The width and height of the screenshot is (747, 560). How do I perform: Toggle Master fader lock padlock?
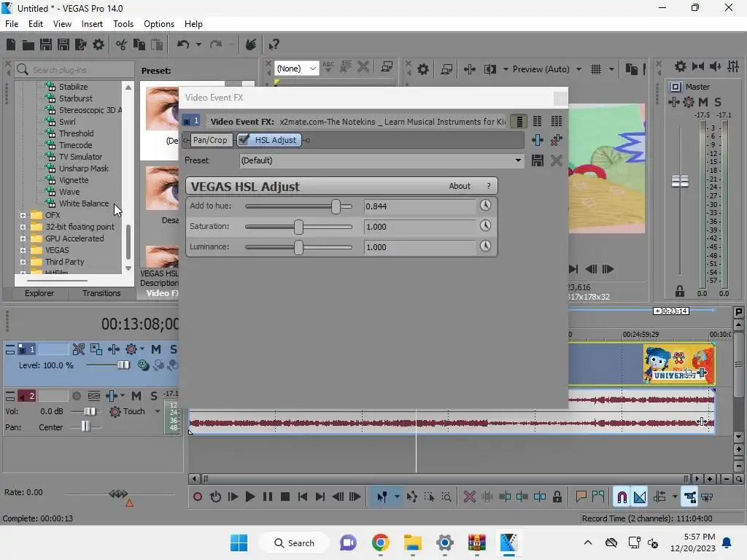[x=680, y=291]
